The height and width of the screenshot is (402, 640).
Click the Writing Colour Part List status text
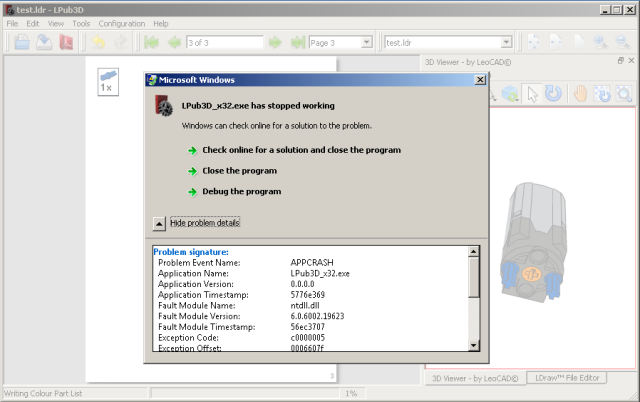43,393
